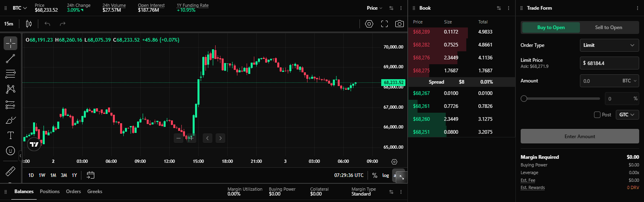Open chart panel kebab menu

pyautogui.click(x=401, y=8)
